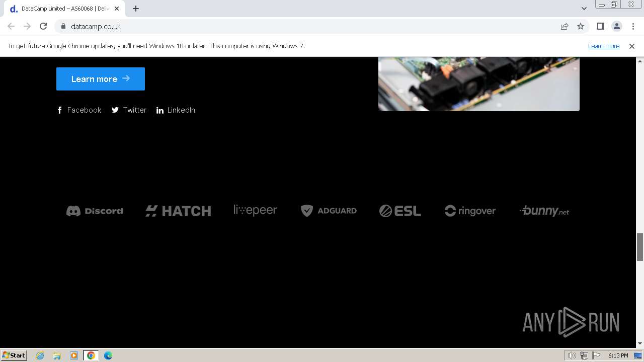The height and width of the screenshot is (362, 644).
Task: Click the blue Learn more button
Action: click(101, 79)
